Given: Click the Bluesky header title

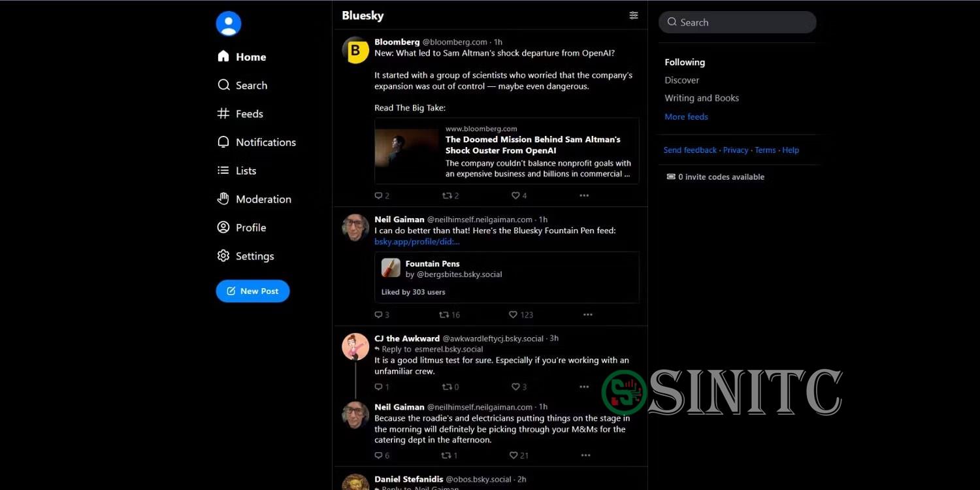Looking at the screenshot, I should (x=363, y=16).
